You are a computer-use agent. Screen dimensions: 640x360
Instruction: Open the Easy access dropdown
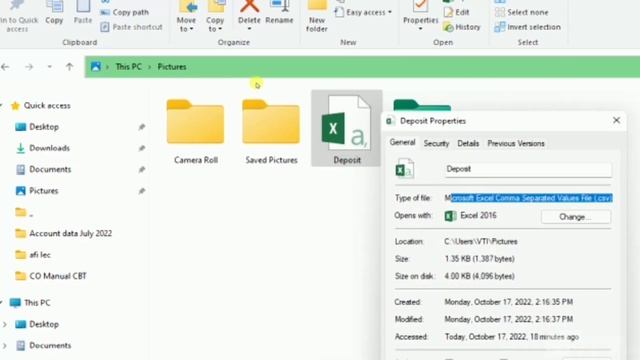point(363,12)
